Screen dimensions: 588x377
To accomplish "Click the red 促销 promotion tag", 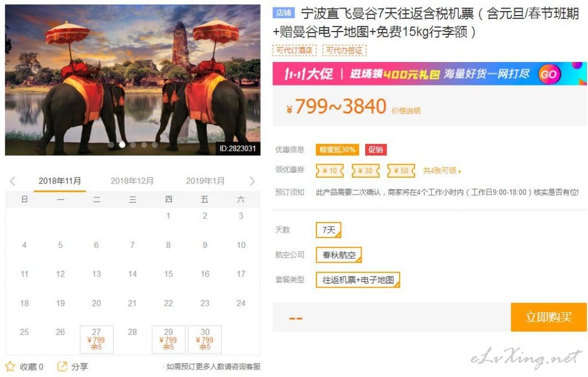I will (x=376, y=150).
